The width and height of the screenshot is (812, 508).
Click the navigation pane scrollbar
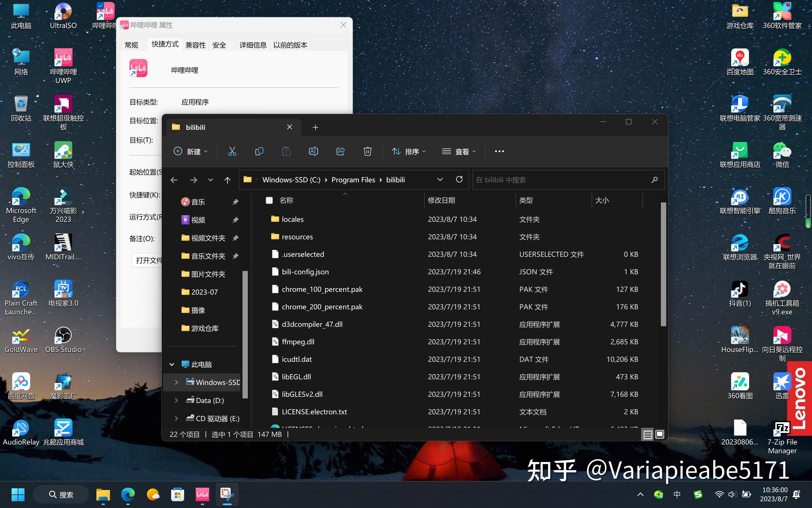pos(245,335)
